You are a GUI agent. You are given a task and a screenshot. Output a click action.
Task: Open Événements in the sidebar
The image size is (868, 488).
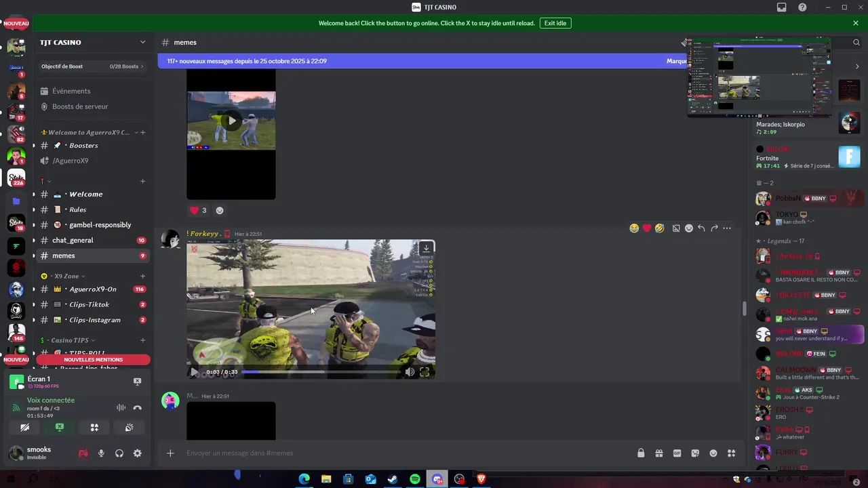click(71, 91)
